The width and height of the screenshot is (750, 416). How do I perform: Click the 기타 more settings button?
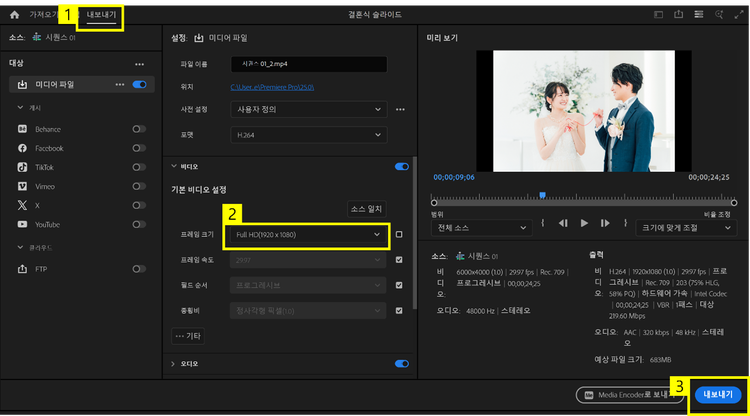pos(188,336)
